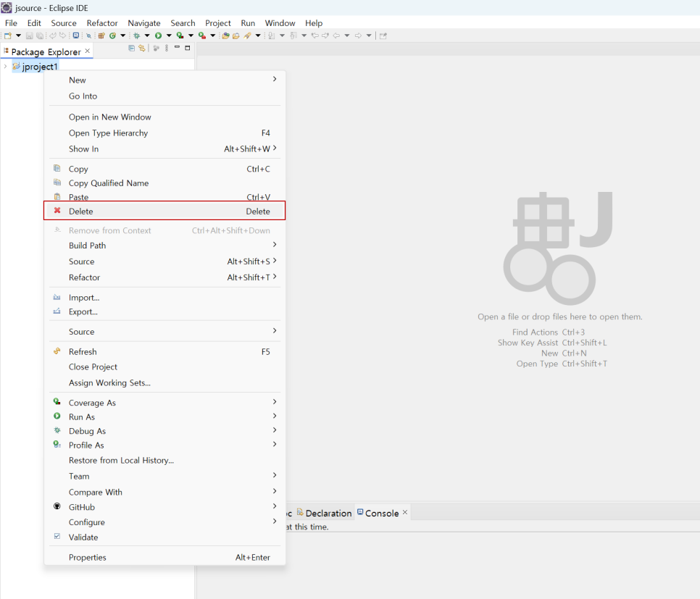Screen dimensions: 700x599
Task: Click the Back navigation arrow icon
Action: 336,35
